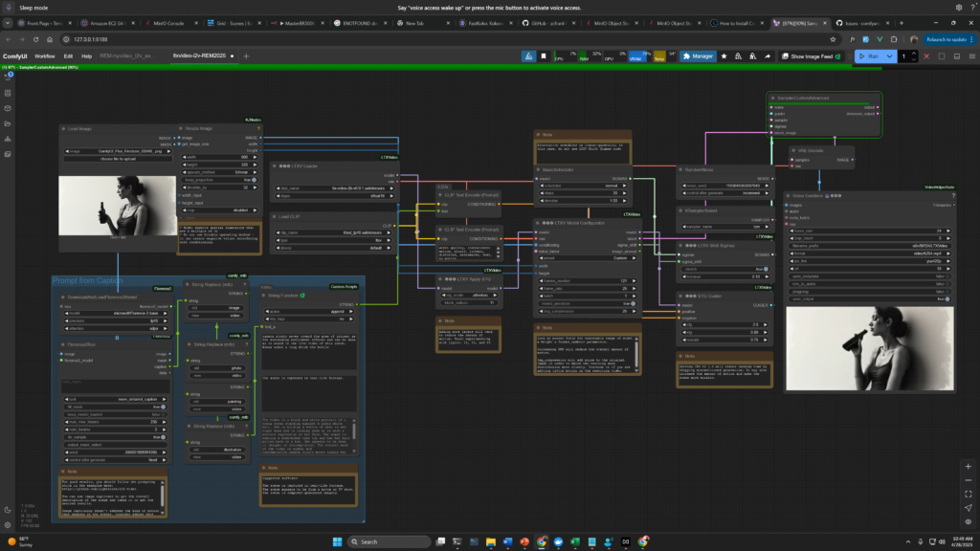The image size is (980, 551).
Task: Click the Run button to queue the workflow
Action: coord(869,56)
